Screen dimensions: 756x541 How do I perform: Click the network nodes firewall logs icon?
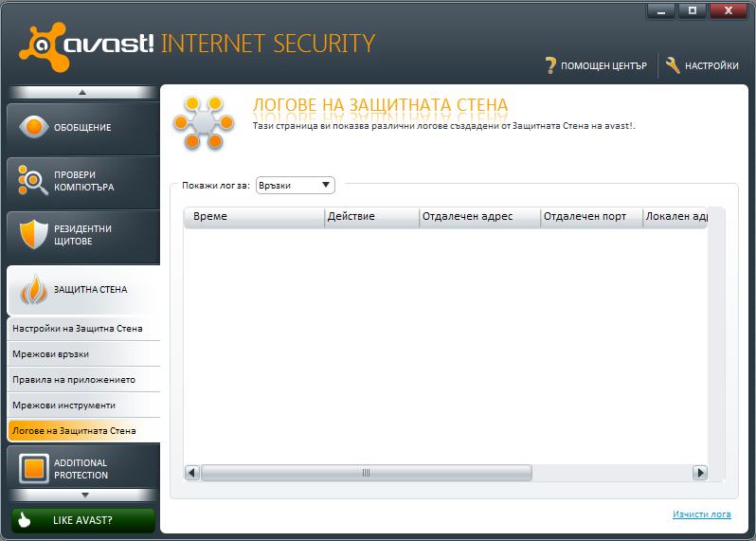[x=204, y=122]
